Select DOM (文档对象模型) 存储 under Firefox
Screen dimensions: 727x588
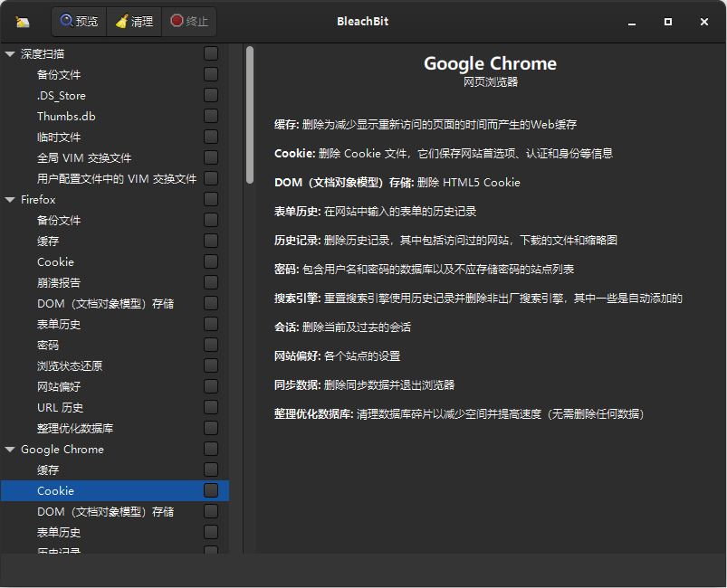(x=104, y=303)
